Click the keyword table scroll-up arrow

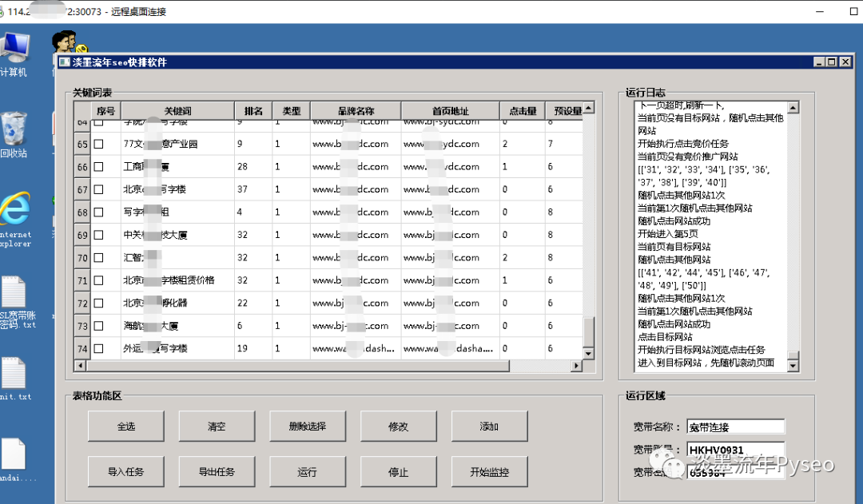coord(588,108)
